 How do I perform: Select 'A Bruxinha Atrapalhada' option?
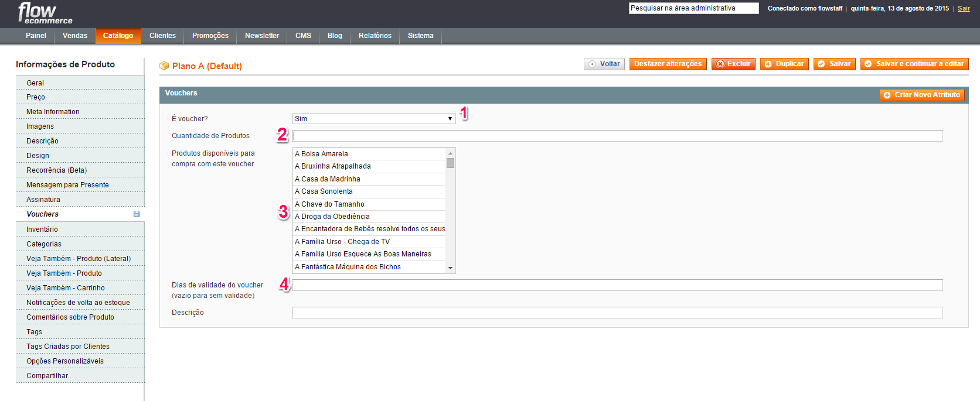click(x=369, y=166)
